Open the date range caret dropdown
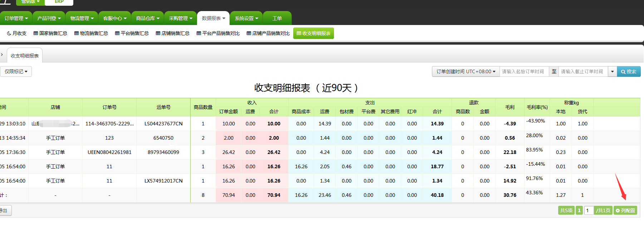The width and height of the screenshot is (644, 234). pyautogui.click(x=612, y=71)
